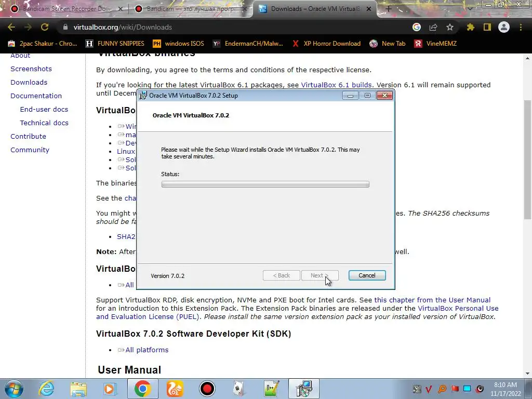532x399 pixels.
Task: Open the XP Horror Download bookmark
Action: (x=326, y=44)
